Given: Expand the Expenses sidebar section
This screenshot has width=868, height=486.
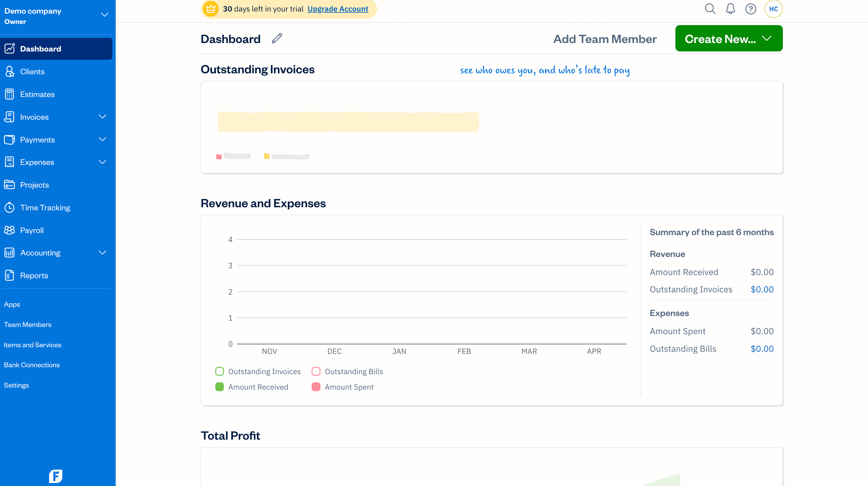Looking at the screenshot, I should 102,162.
